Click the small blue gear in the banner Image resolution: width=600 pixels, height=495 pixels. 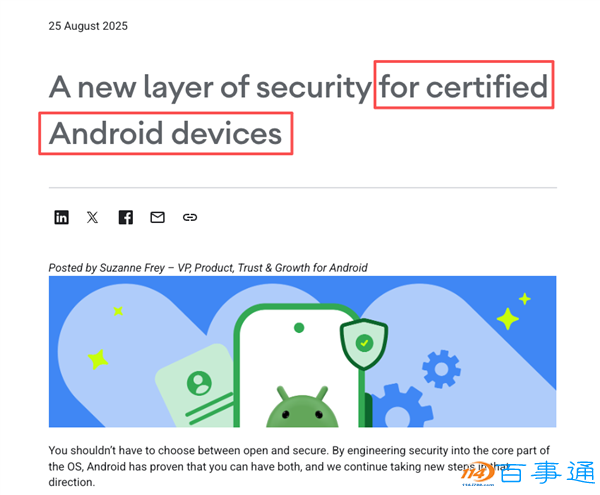[x=441, y=369]
